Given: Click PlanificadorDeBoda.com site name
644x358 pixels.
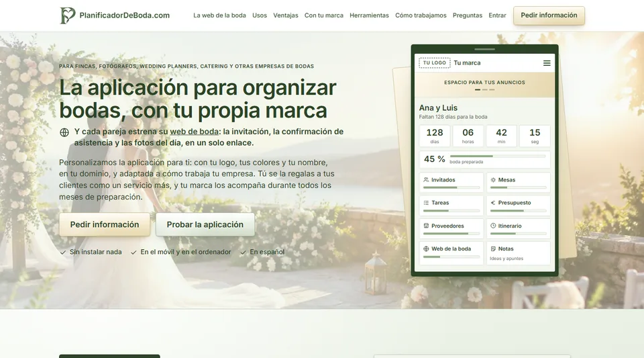Looking at the screenshot, I should (125, 15).
